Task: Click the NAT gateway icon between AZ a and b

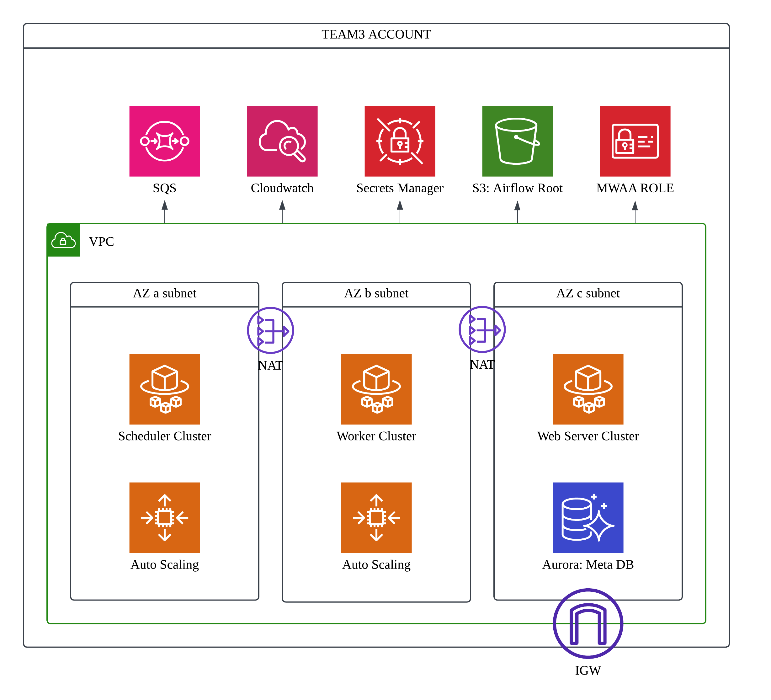Action: pyautogui.click(x=270, y=330)
